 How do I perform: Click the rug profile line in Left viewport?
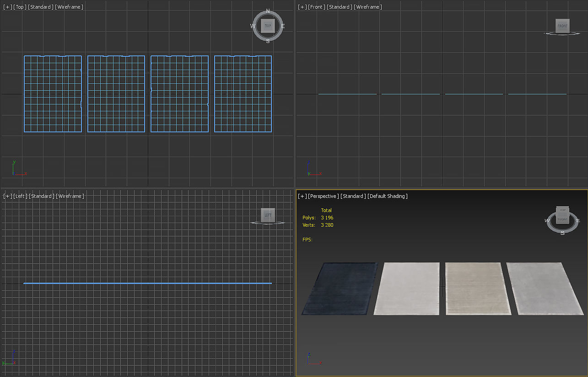click(x=147, y=283)
